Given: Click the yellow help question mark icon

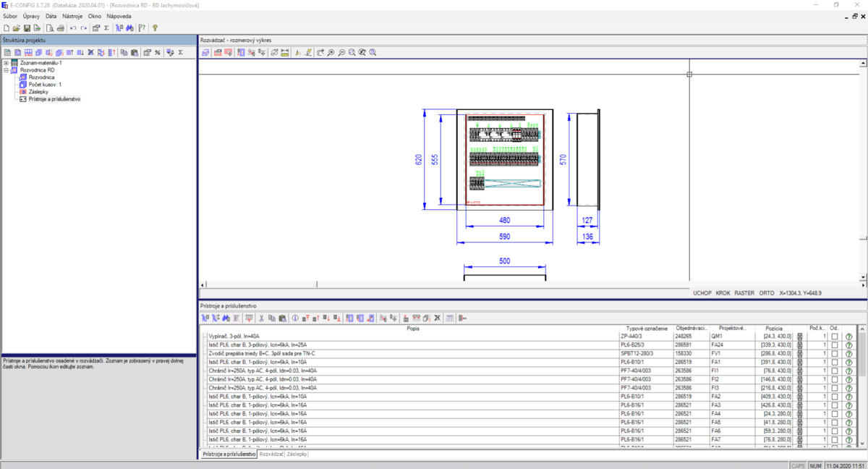Looking at the screenshot, I should click(x=155, y=28).
